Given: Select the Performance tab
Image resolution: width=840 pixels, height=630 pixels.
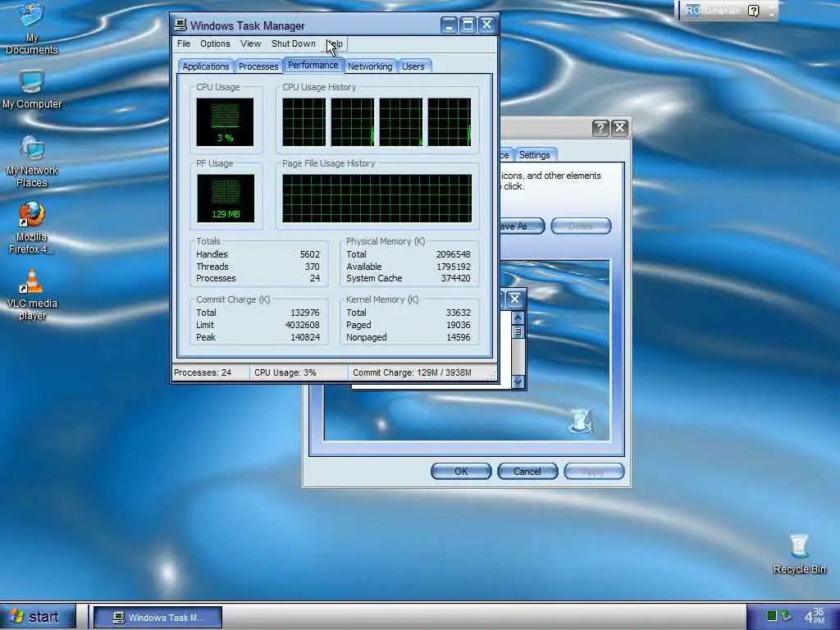Looking at the screenshot, I should tap(313, 65).
